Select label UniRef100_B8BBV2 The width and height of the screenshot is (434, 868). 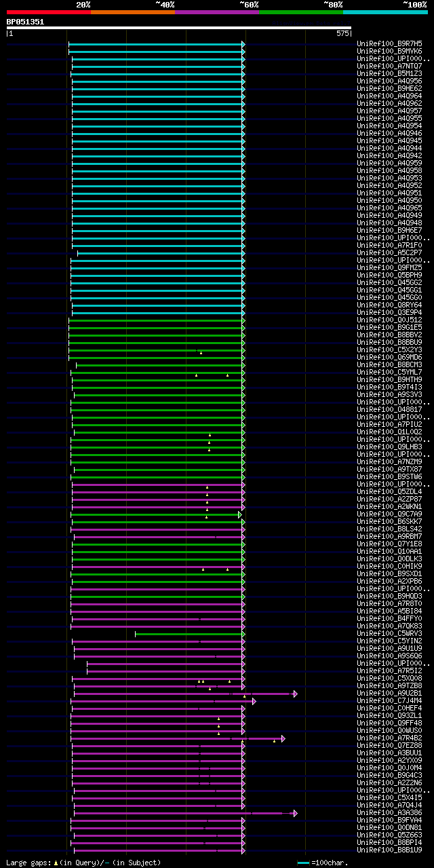pos(389,335)
